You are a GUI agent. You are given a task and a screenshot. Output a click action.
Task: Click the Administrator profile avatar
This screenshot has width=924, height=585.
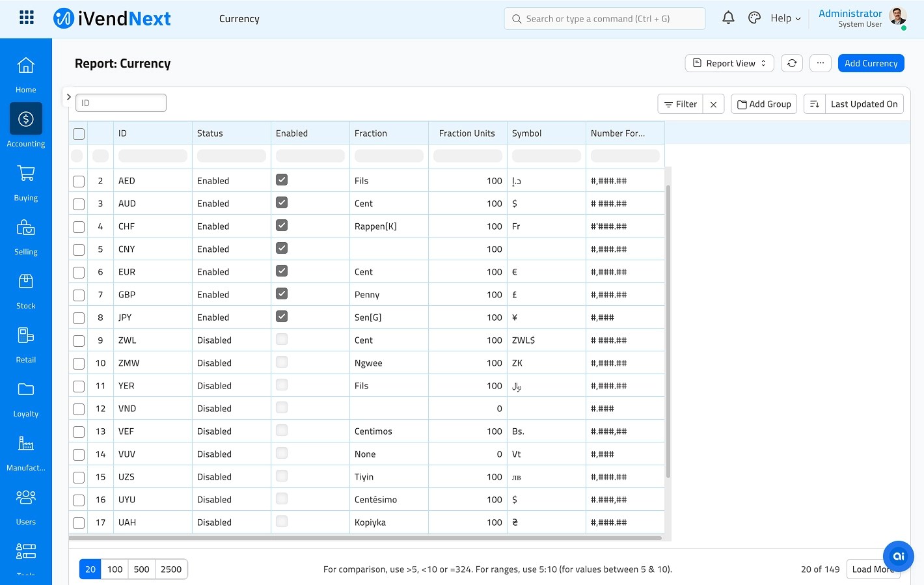[x=898, y=17]
